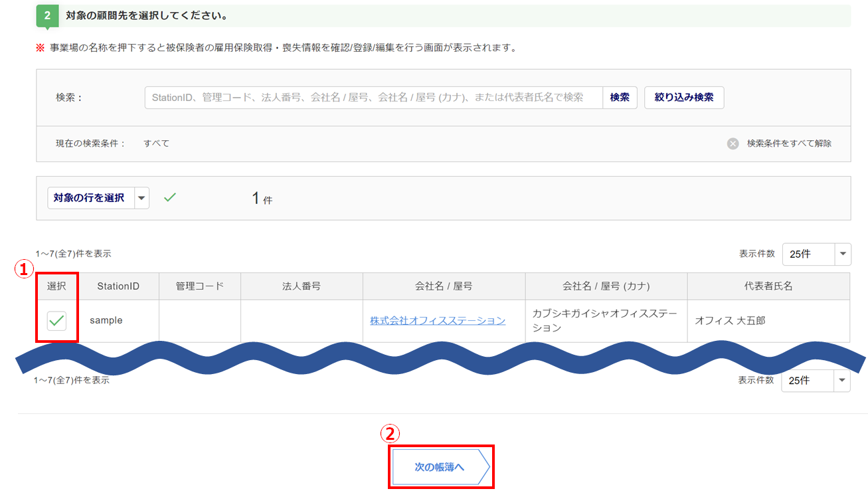Open the arrow beside 対象の行を選択
Viewport: 868px width, 495px height.
click(x=141, y=198)
